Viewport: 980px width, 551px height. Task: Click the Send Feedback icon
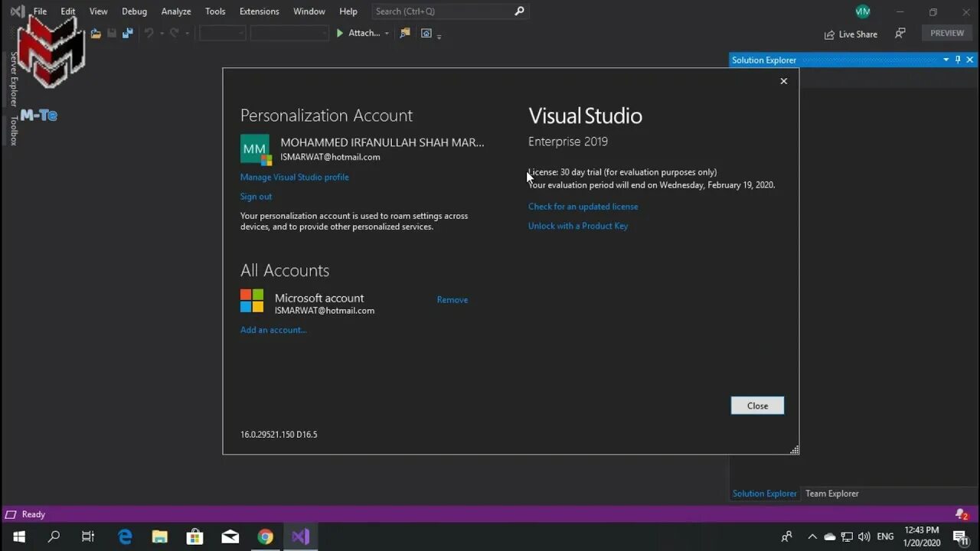(900, 34)
